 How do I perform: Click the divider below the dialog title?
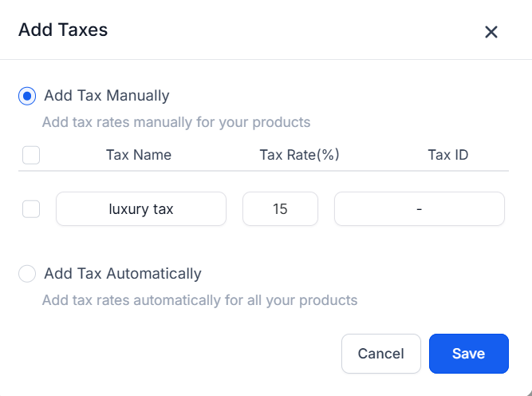pos(266,59)
